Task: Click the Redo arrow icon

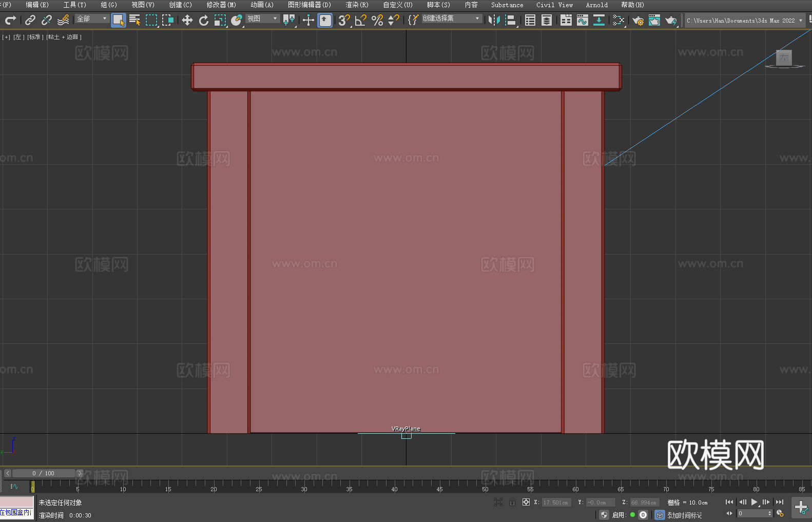Action: 10,20
